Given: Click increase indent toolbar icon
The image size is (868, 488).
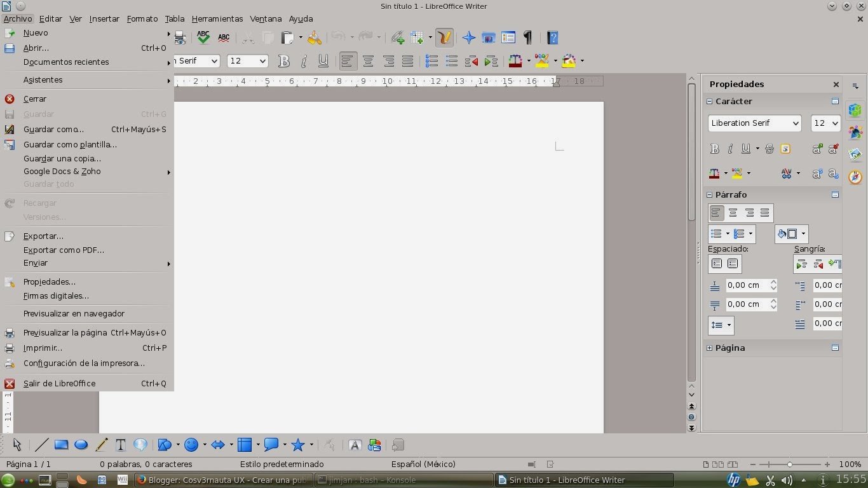Looking at the screenshot, I should tap(491, 61).
